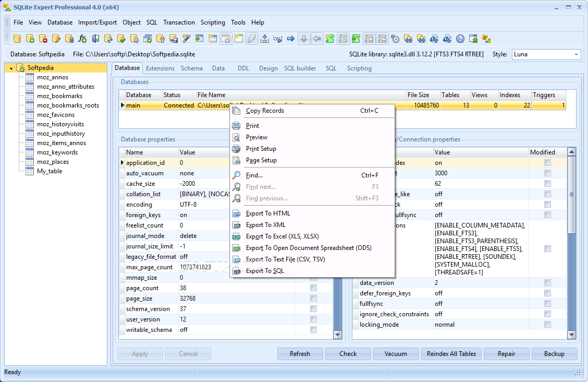
Task: Click the database icon with pencil
Action: pos(56,39)
